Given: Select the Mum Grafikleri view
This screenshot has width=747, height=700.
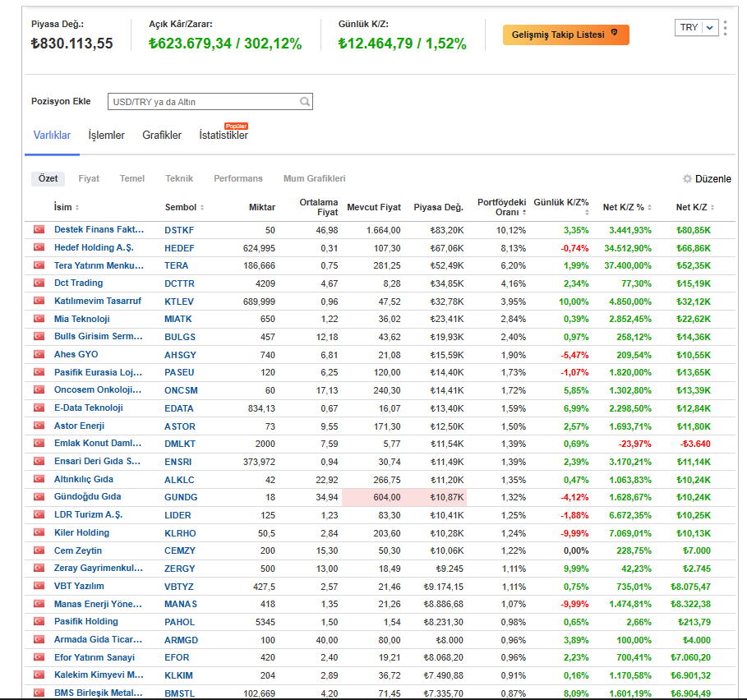Looking at the screenshot, I should click(x=315, y=178).
